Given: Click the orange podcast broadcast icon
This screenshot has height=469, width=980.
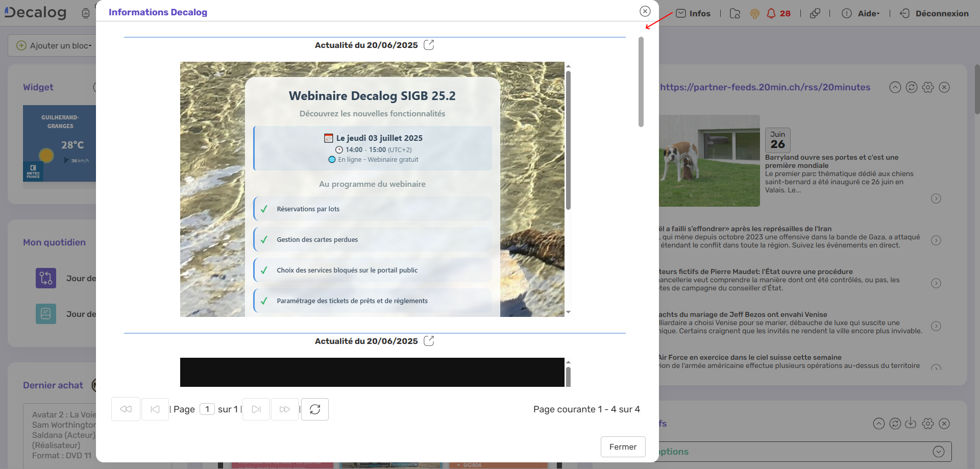Looking at the screenshot, I should click(x=754, y=14).
